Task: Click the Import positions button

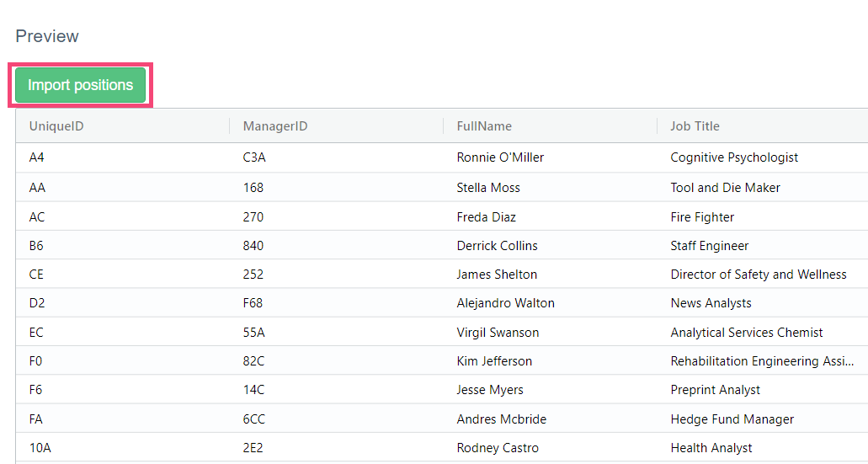Action: point(80,85)
